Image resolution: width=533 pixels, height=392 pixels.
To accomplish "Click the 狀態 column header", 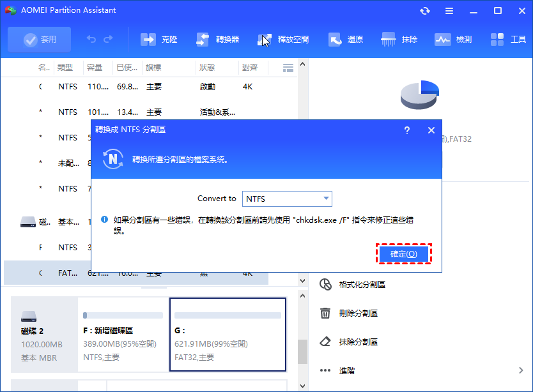I will pyautogui.click(x=207, y=68).
